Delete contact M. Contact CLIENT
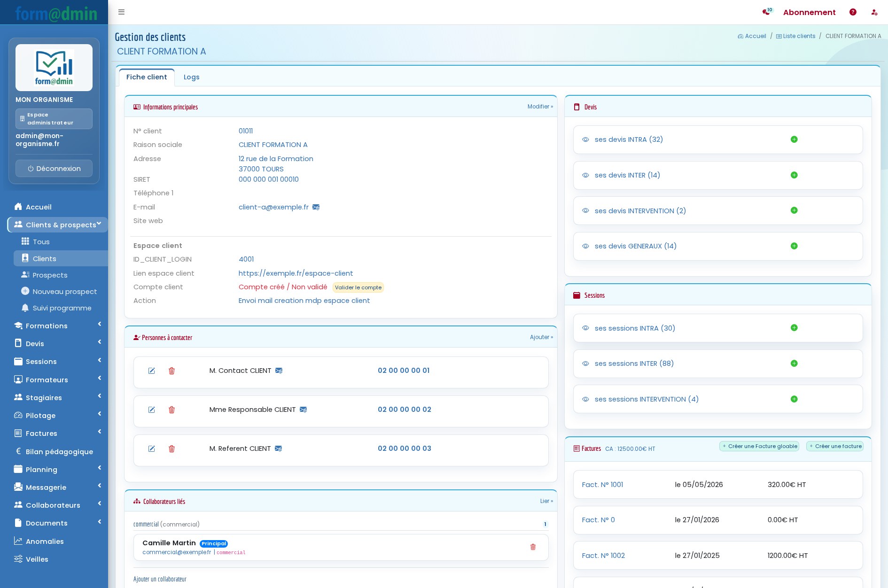 coord(171,371)
